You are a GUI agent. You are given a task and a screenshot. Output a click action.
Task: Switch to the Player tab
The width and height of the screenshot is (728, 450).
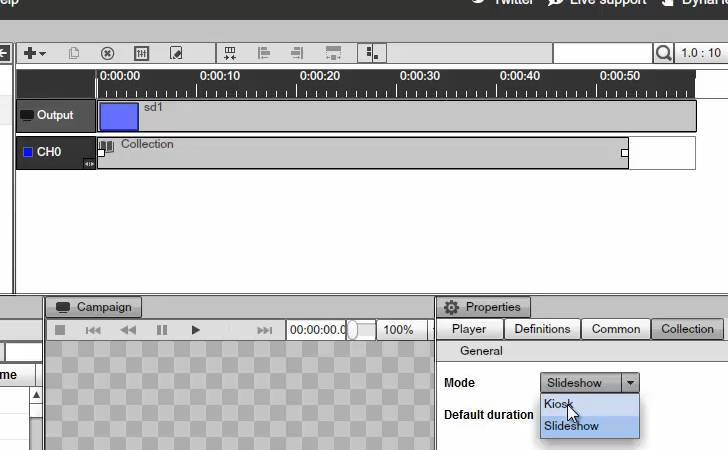click(x=469, y=329)
